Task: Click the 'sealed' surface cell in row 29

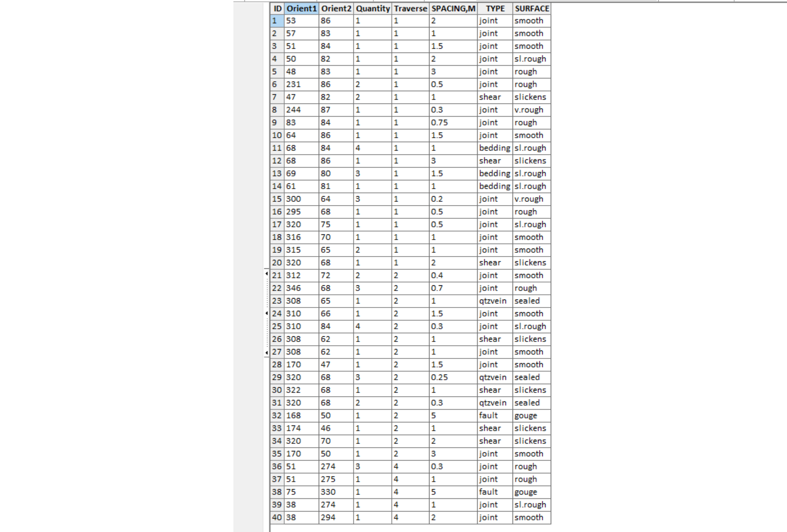Action: click(532, 377)
